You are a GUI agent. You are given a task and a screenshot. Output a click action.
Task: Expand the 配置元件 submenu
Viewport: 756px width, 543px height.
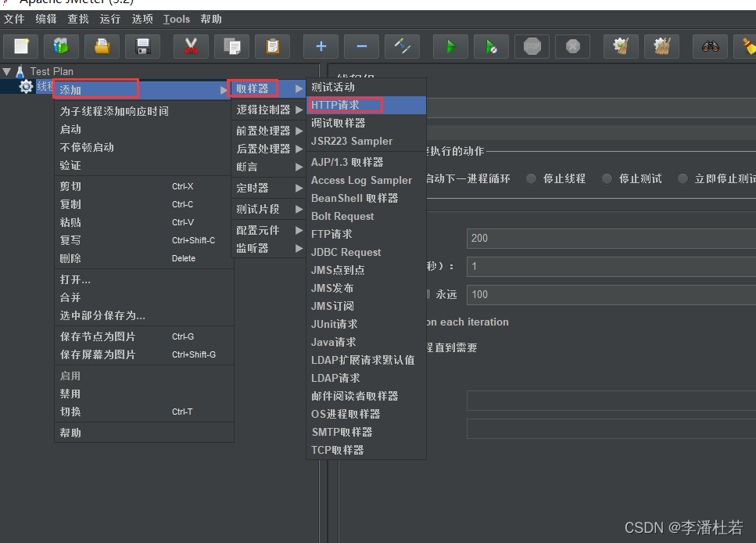pyautogui.click(x=268, y=230)
